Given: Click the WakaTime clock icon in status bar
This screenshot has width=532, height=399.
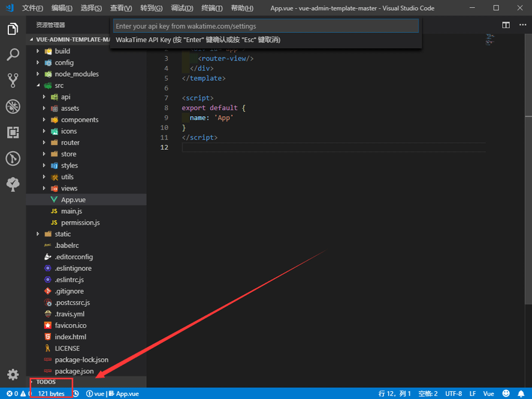Looking at the screenshot, I should point(76,394).
